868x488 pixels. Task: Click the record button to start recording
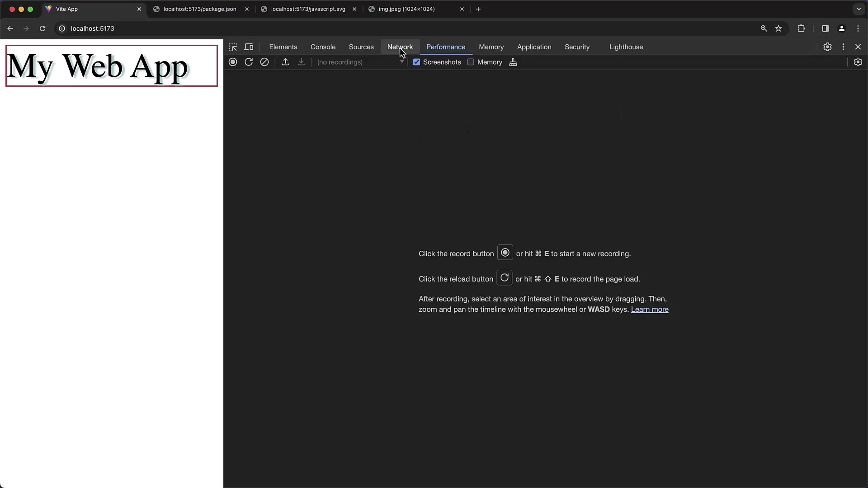click(x=232, y=62)
